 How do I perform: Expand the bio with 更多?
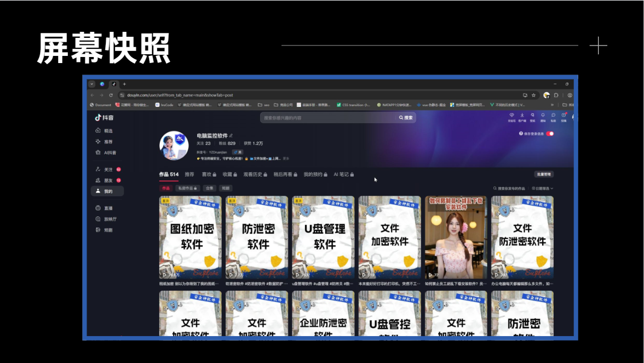tap(286, 158)
